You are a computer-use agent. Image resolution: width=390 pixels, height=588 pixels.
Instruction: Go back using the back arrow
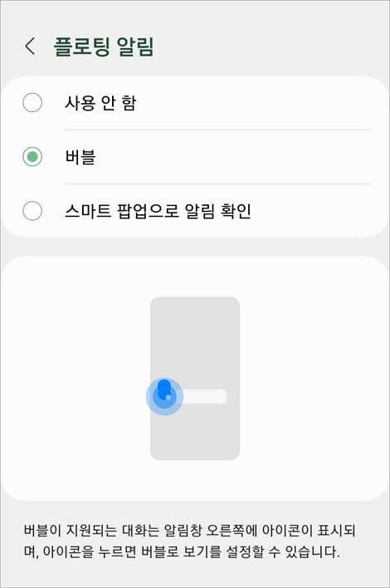point(31,47)
